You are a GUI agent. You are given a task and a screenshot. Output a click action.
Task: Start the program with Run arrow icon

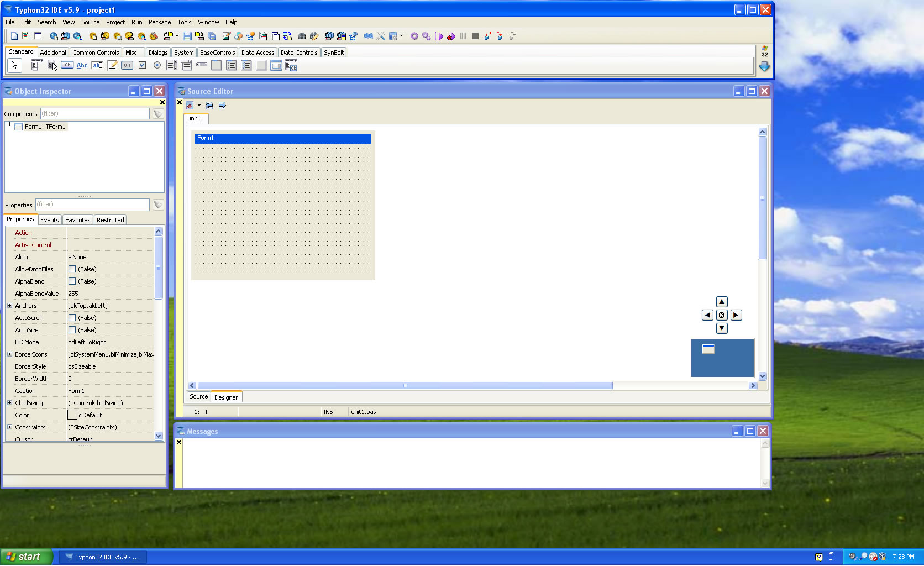439,36
